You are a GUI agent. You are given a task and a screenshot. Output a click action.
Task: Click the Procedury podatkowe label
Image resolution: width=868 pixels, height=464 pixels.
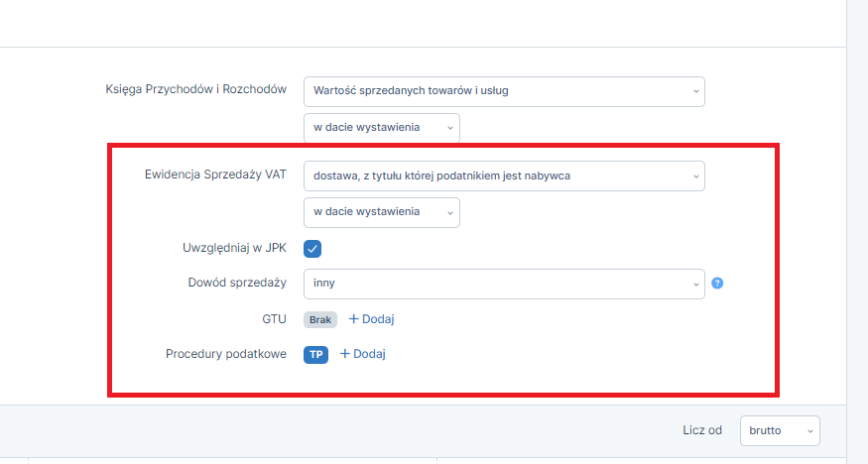click(x=226, y=354)
